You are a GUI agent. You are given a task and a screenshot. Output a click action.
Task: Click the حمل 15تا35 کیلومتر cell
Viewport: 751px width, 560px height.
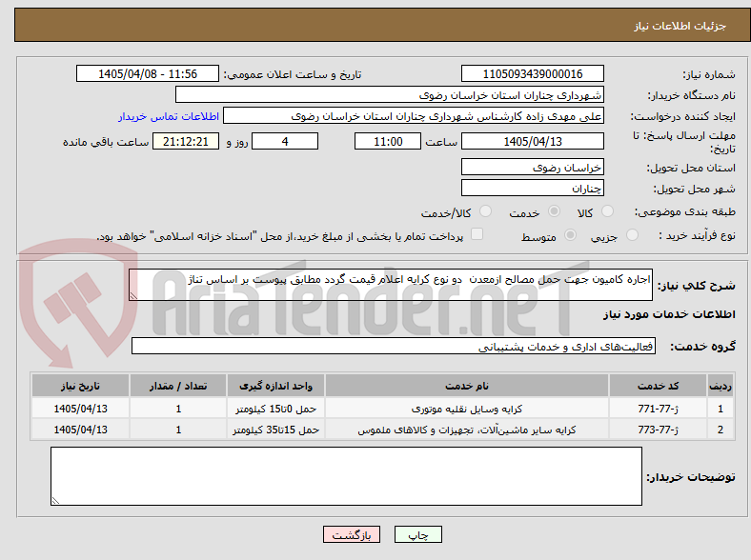(x=275, y=430)
